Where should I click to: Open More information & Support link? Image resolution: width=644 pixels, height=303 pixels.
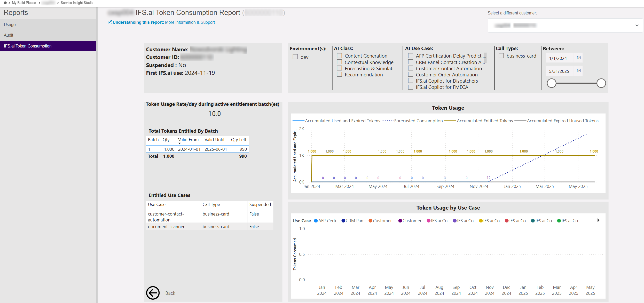pyautogui.click(x=190, y=22)
